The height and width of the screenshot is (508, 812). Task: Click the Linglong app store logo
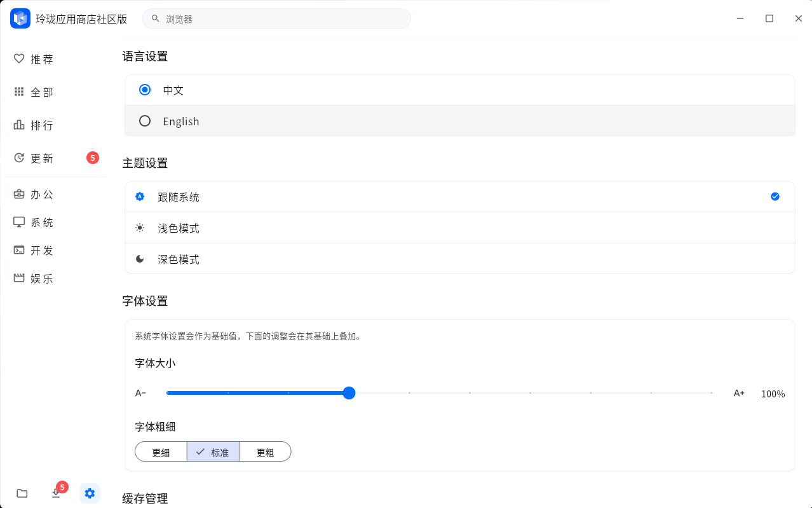20,18
